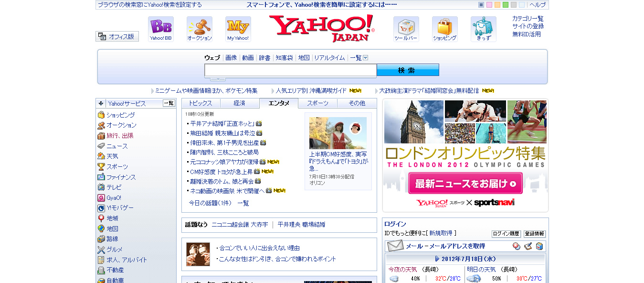Expand the search box suggestion arrow
Screen dimensions: 644x283
coord(218,79)
